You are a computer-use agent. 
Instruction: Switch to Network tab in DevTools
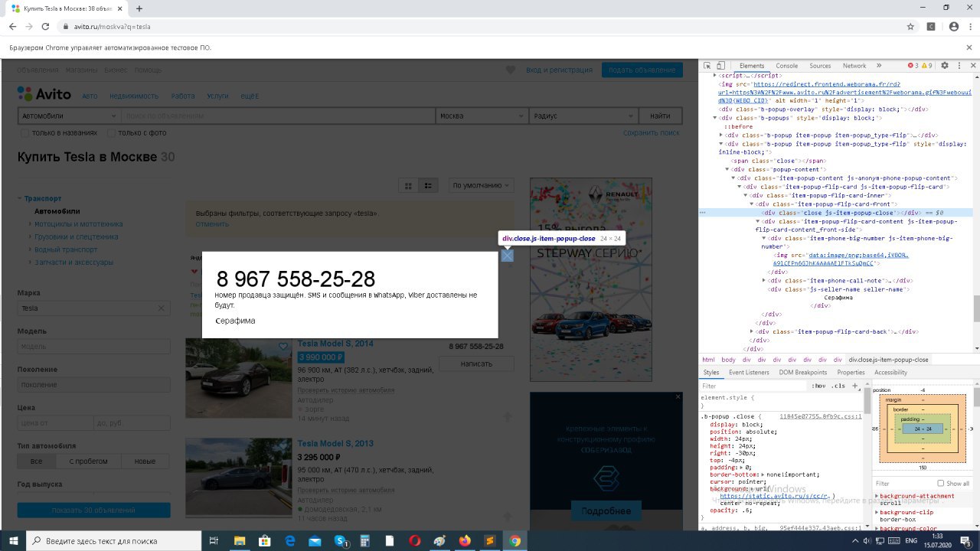(x=854, y=66)
